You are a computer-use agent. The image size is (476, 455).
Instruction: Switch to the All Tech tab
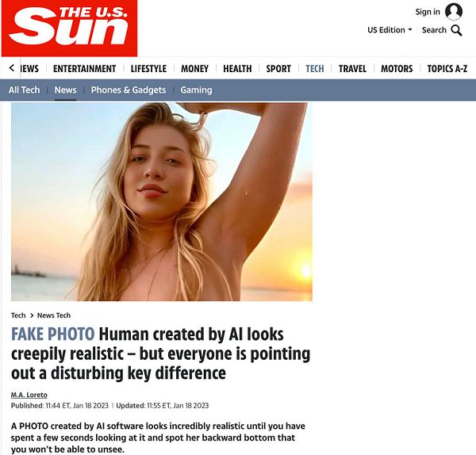click(x=25, y=90)
